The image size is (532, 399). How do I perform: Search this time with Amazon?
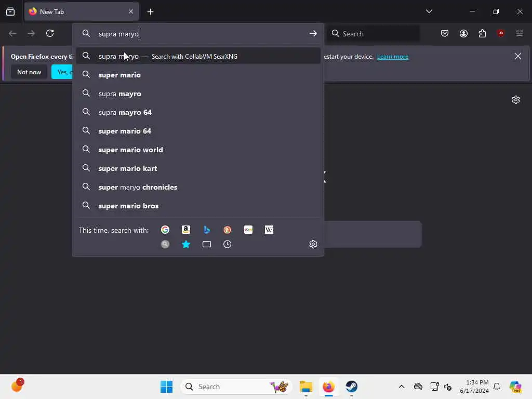[x=186, y=230]
